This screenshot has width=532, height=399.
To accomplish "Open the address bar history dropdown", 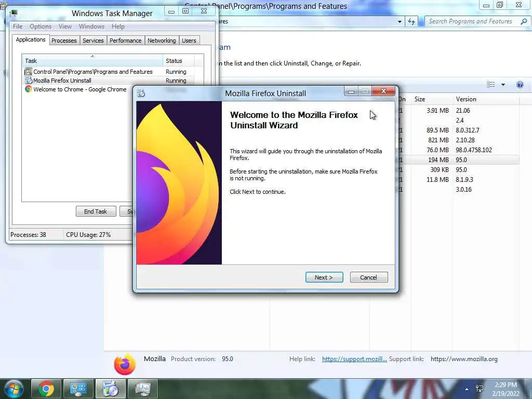I will (x=400, y=21).
